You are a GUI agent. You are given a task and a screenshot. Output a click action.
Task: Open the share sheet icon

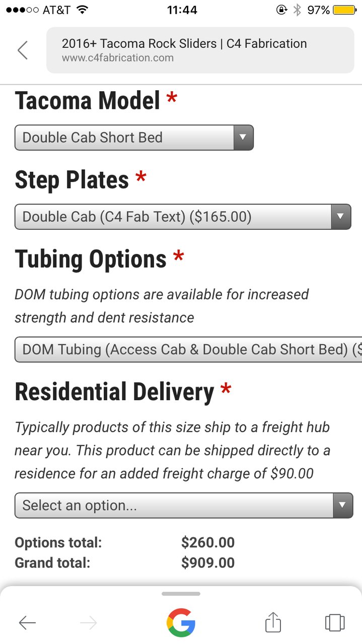click(273, 622)
